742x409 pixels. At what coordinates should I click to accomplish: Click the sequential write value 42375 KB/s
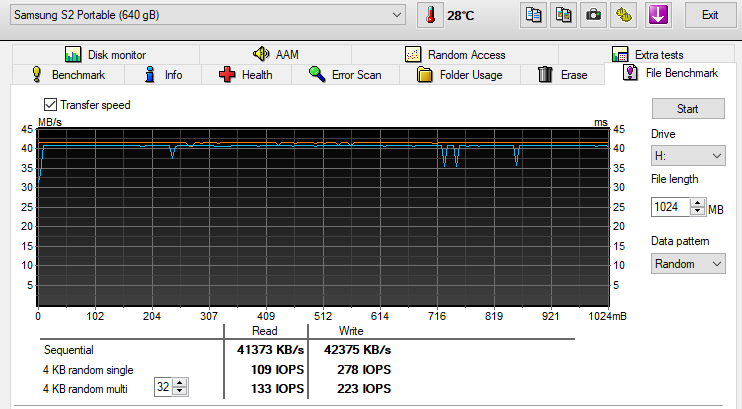coord(357,350)
